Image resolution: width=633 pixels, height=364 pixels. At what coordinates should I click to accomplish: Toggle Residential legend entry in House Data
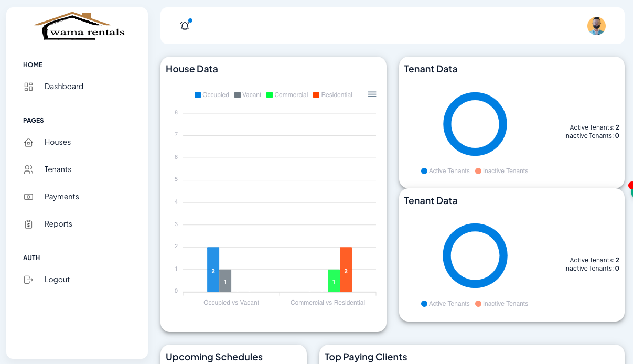(332, 95)
